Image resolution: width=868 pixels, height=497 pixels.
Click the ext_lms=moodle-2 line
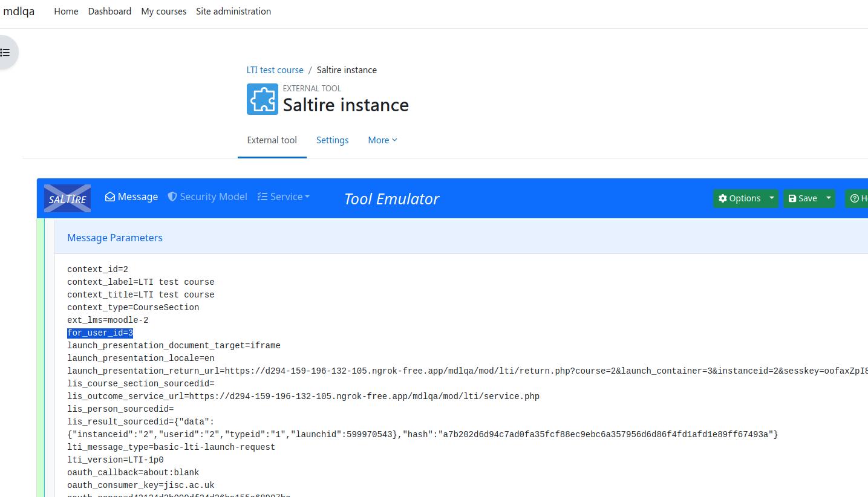click(108, 320)
